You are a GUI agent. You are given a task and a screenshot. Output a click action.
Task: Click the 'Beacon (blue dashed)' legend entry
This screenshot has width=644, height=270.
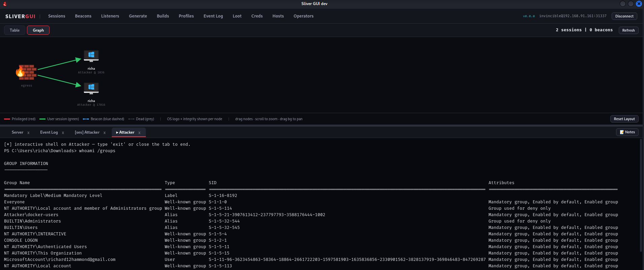[103, 119]
